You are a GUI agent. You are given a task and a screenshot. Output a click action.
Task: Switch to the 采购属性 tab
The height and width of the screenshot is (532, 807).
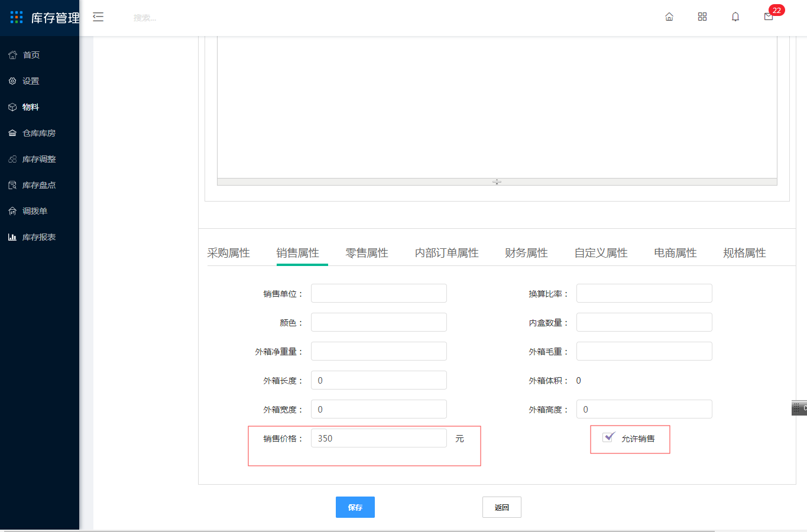pos(228,253)
